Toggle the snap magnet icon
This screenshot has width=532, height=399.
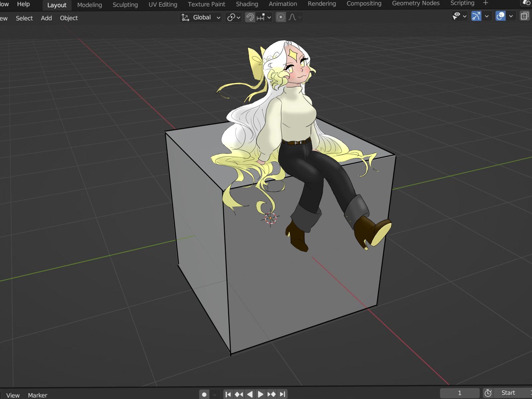tap(250, 17)
